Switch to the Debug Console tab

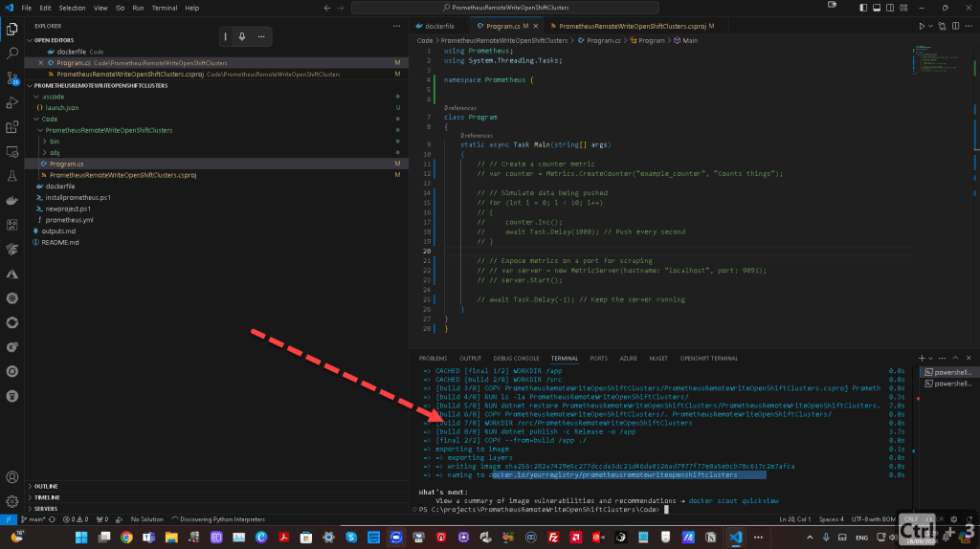point(516,359)
